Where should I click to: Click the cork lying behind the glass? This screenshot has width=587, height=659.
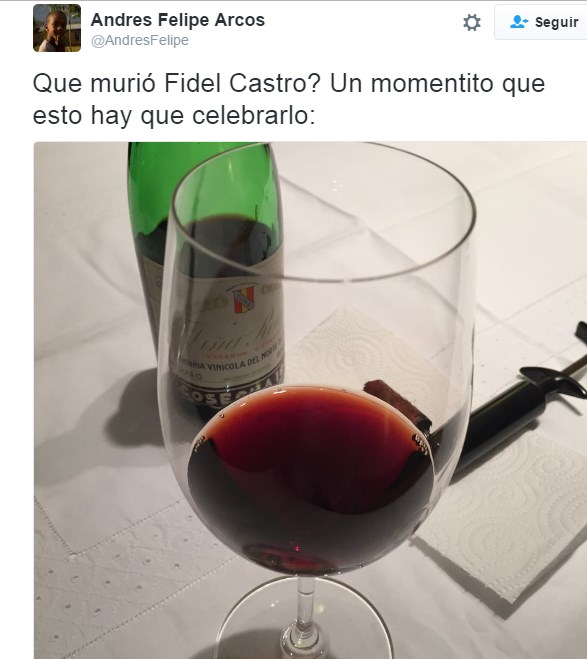(397, 401)
